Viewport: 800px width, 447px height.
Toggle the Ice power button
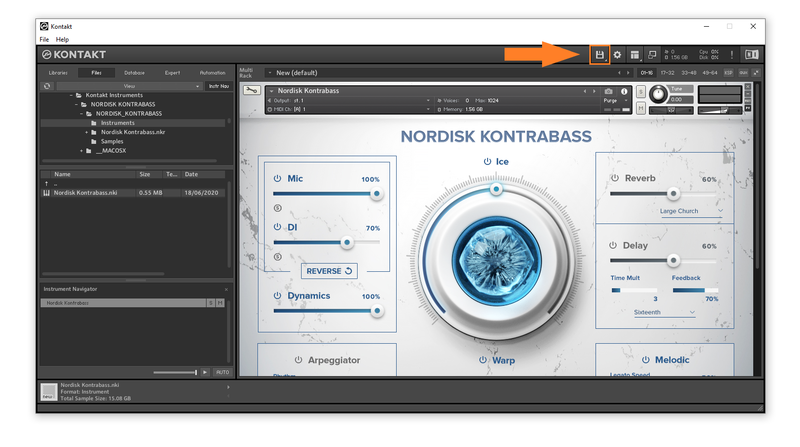point(487,161)
